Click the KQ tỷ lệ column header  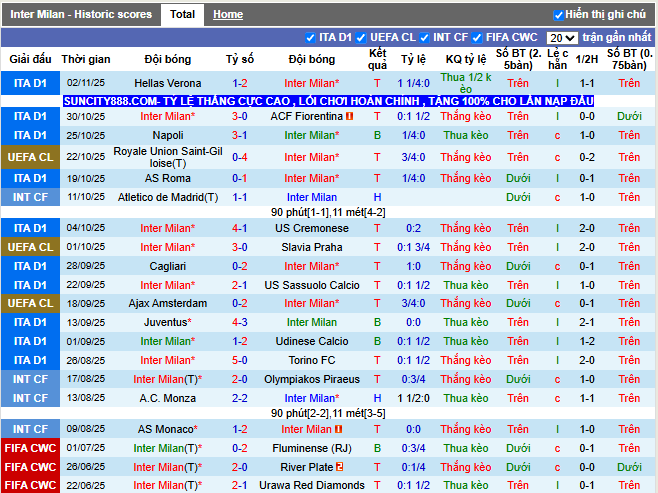466,59
